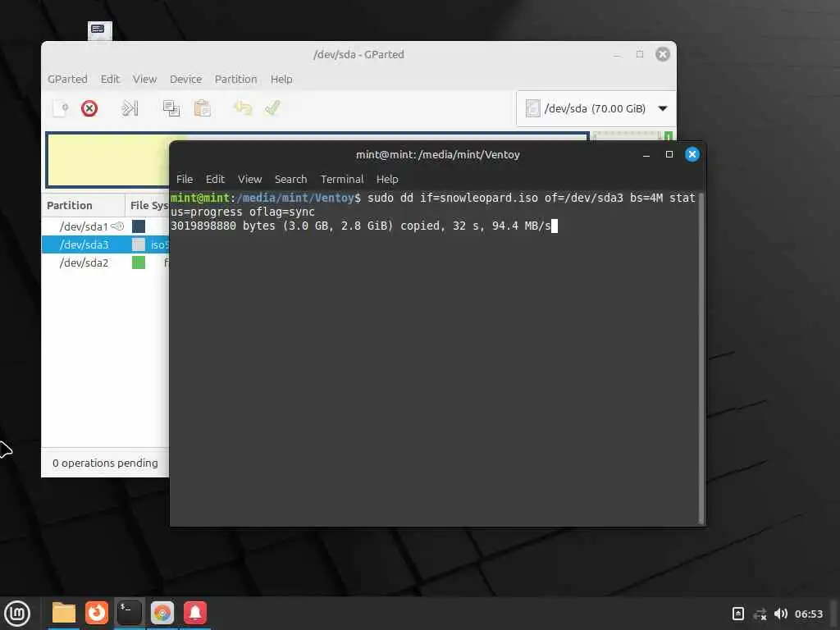840x630 pixels.
Task: Close the terminal window
Action: click(x=692, y=154)
